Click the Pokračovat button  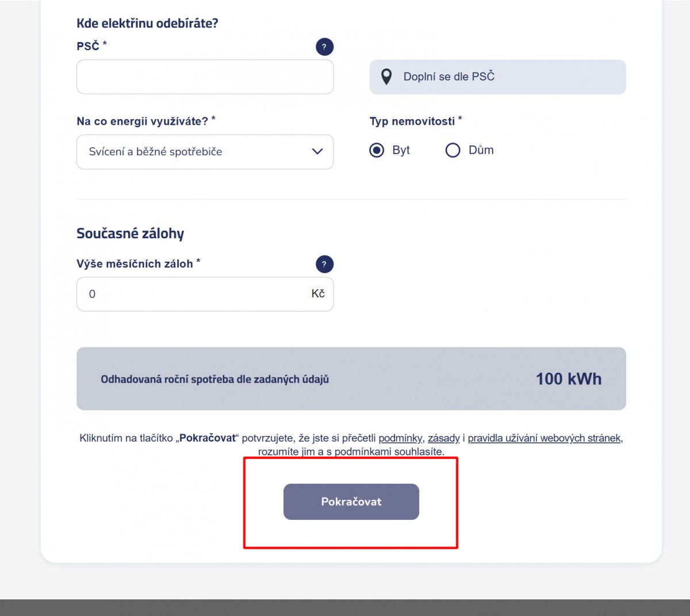(351, 502)
